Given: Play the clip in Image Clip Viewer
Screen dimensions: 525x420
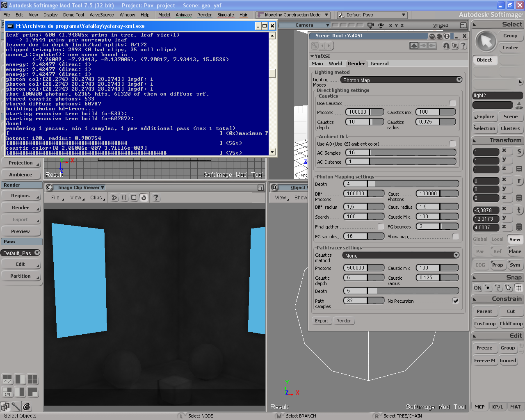Looking at the screenshot, I should [114, 198].
